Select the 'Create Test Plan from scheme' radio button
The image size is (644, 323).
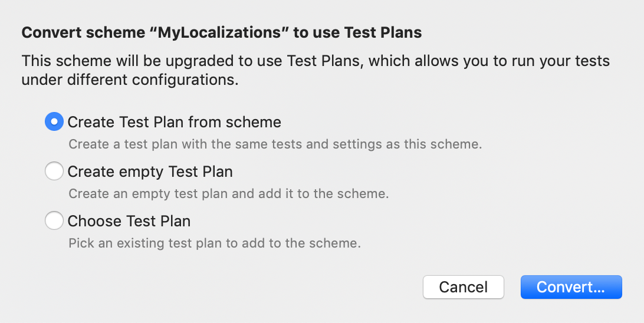pos(54,122)
